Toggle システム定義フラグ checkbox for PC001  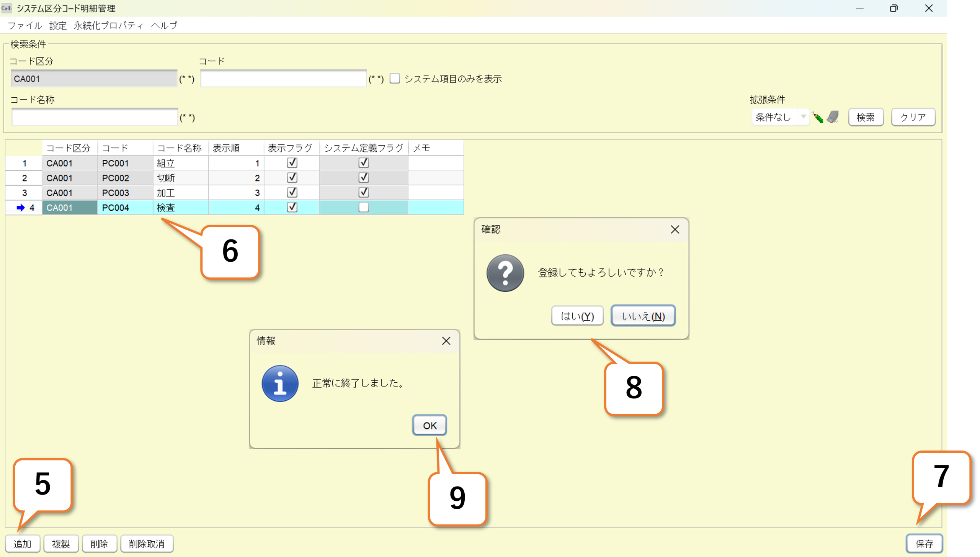pyautogui.click(x=363, y=163)
